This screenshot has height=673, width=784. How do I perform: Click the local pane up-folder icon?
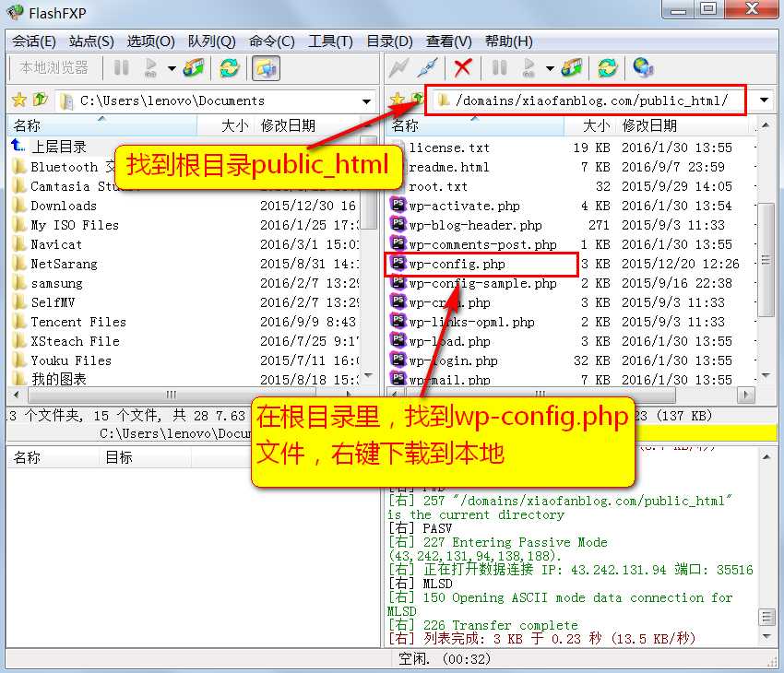40,100
